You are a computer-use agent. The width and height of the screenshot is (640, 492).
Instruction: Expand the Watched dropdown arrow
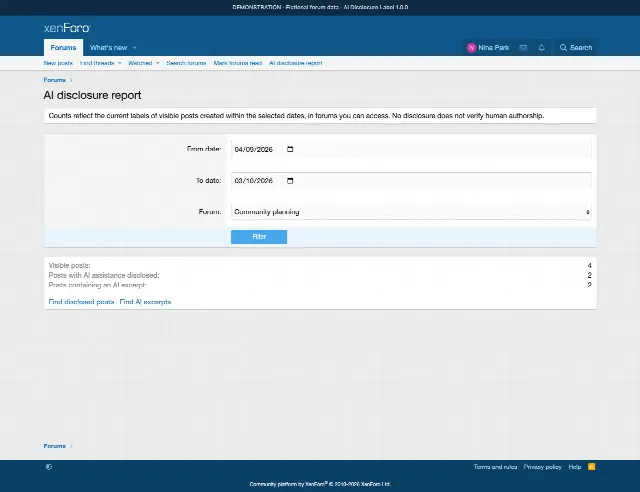click(x=158, y=63)
